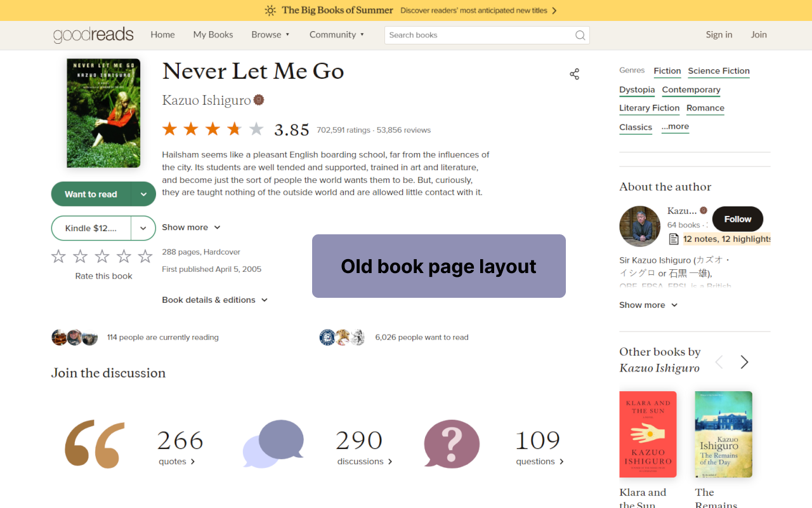Click the author name in sidebar
The image size is (812, 508).
(682, 211)
